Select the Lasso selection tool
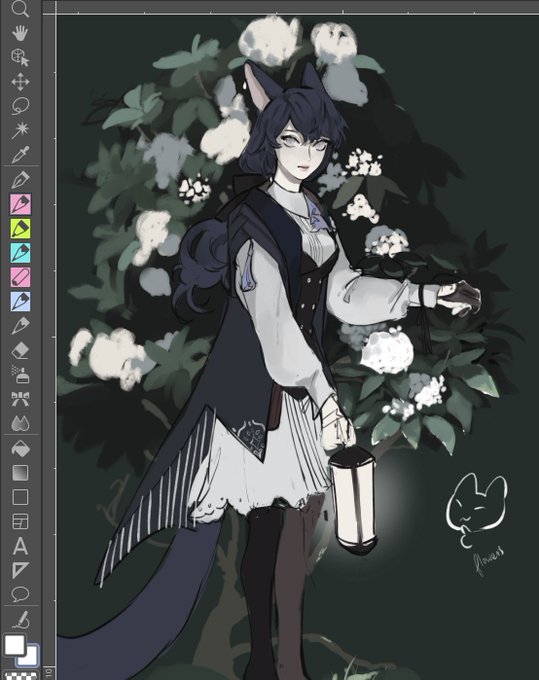539x680 pixels. point(20,106)
